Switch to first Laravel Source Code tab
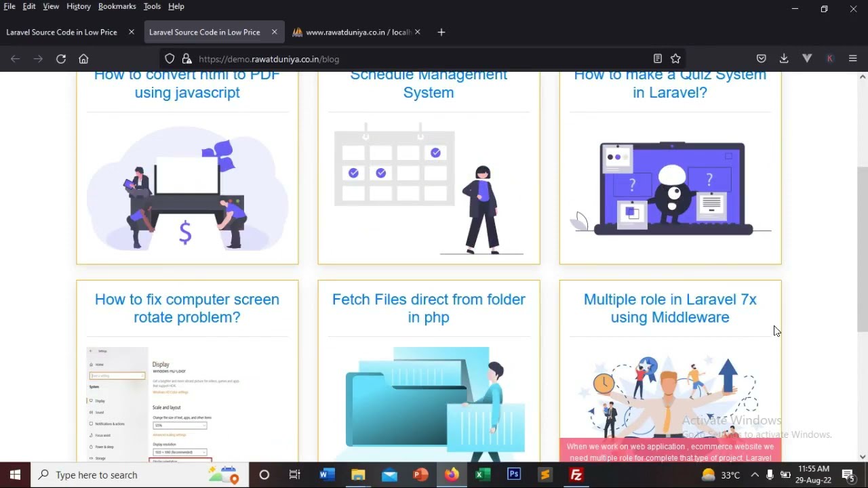This screenshot has height=488, width=868. click(62, 32)
